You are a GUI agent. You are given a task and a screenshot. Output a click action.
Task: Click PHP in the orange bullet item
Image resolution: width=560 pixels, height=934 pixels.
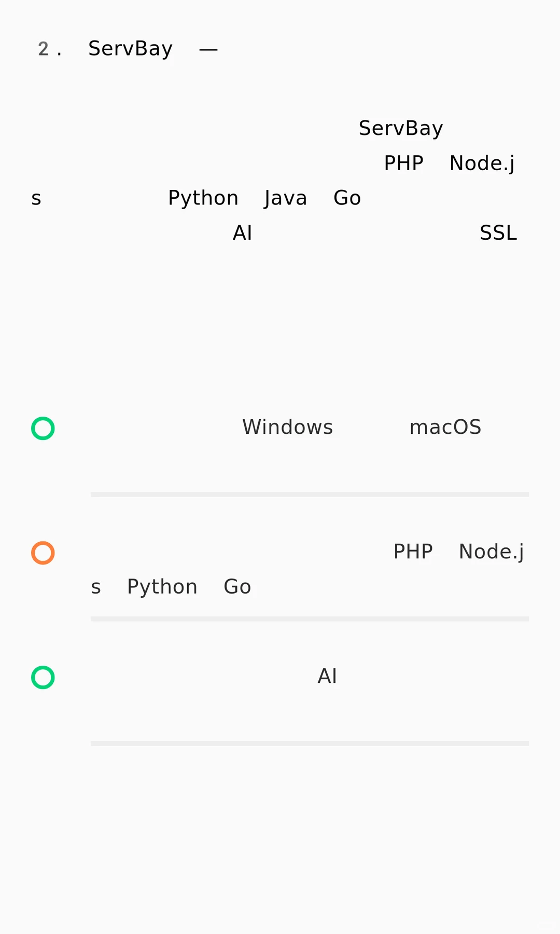click(413, 552)
